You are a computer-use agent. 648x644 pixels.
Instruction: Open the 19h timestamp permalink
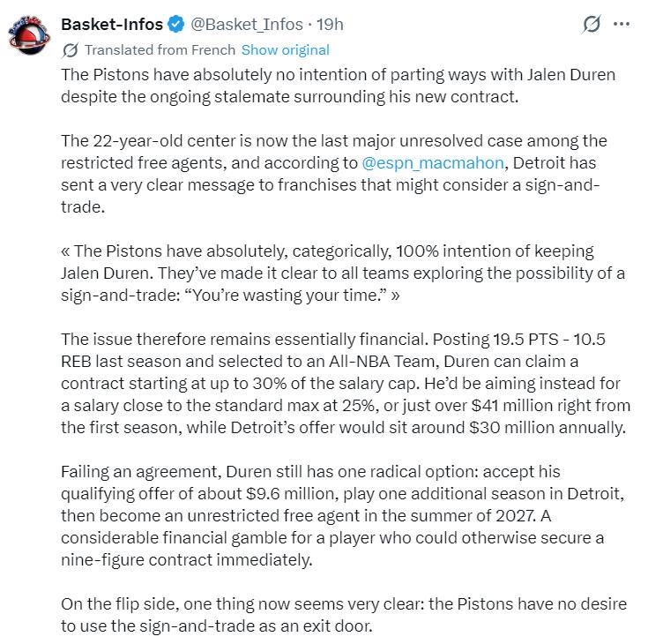point(330,25)
